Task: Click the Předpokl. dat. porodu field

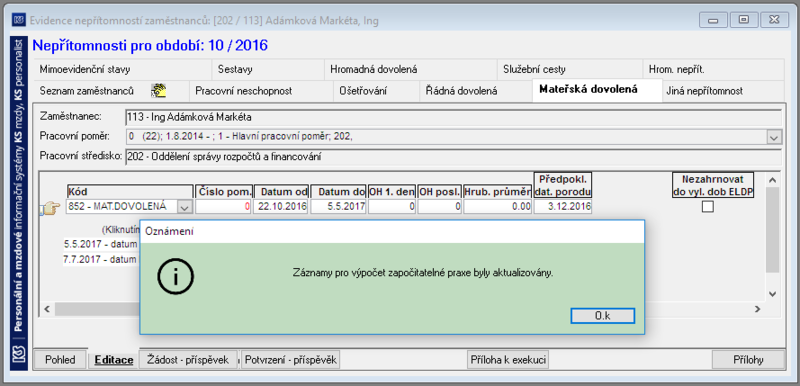Action: click(x=563, y=207)
